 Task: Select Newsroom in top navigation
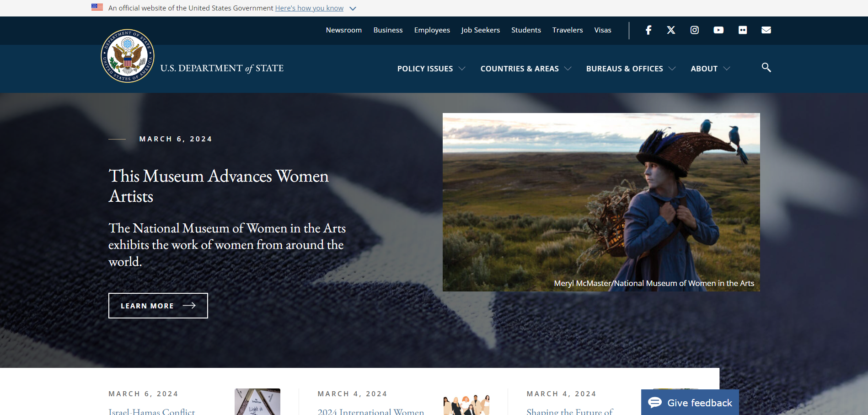pyautogui.click(x=343, y=30)
